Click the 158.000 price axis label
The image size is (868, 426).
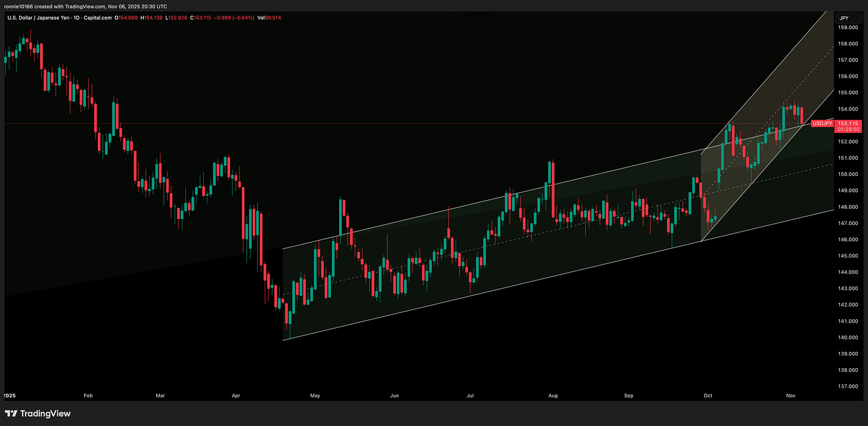pyautogui.click(x=848, y=44)
